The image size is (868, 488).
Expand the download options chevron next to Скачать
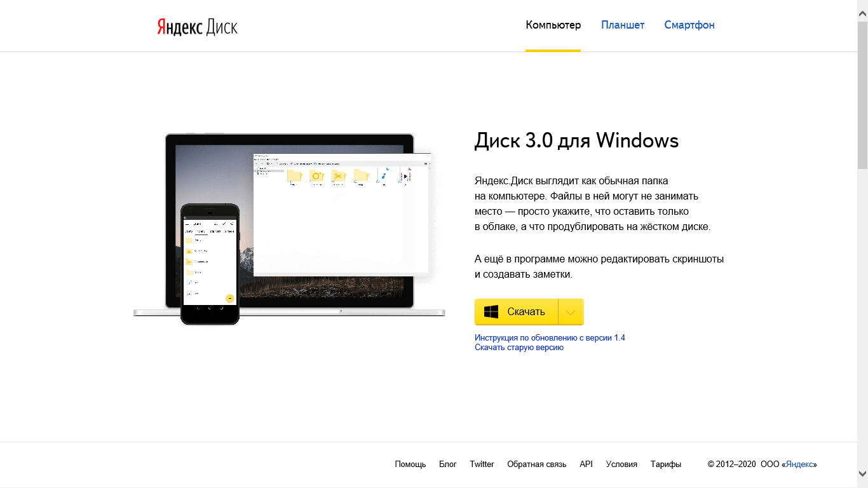pyautogui.click(x=571, y=312)
